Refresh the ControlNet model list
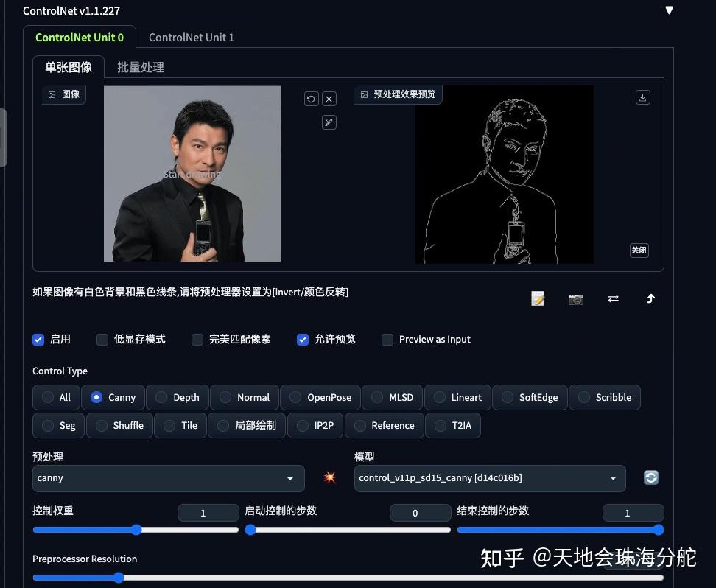Screen dimensions: 716x588 pyautogui.click(x=650, y=477)
